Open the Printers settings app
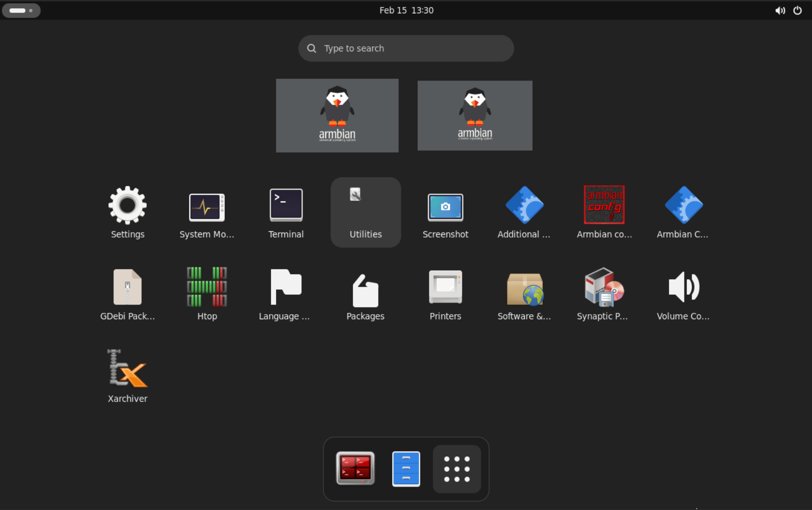The width and height of the screenshot is (812, 510). (x=445, y=294)
